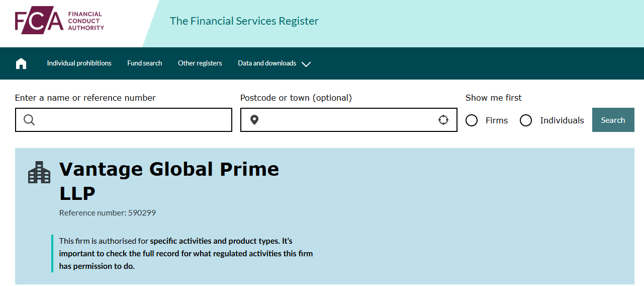Open the Data and downloads menu

pyautogui.click(x=267, y=63)
